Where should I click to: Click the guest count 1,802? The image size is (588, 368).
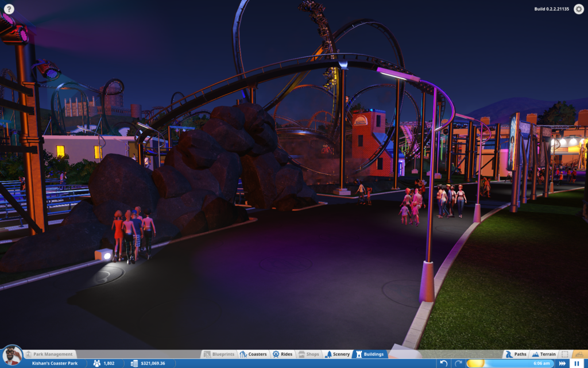(109, 363)
